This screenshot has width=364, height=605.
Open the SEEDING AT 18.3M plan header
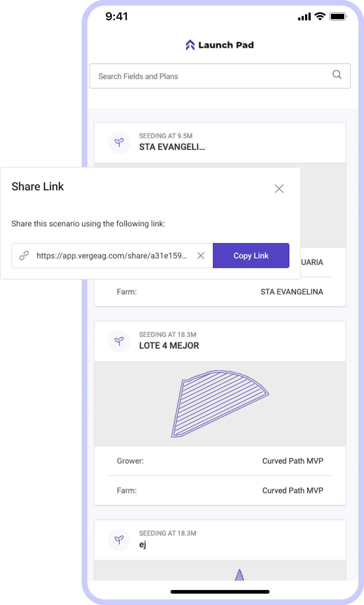(x=168, y=334)
